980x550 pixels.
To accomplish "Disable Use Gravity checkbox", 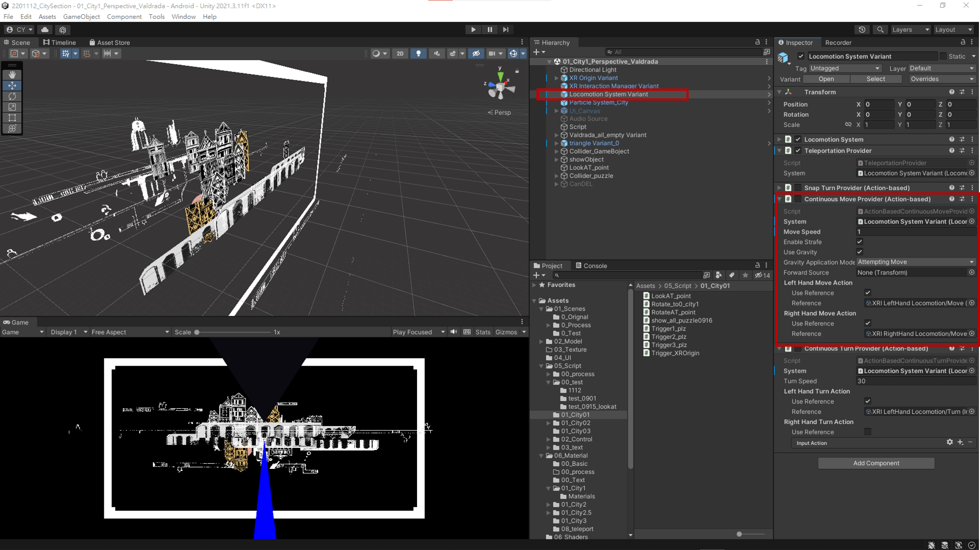I will [x=860, y=252].
